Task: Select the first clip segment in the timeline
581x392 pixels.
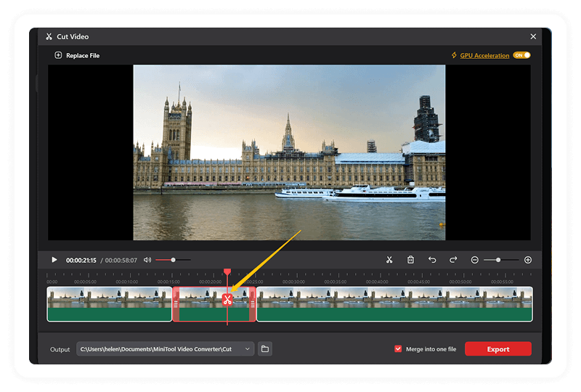Action: click(110, 304)
